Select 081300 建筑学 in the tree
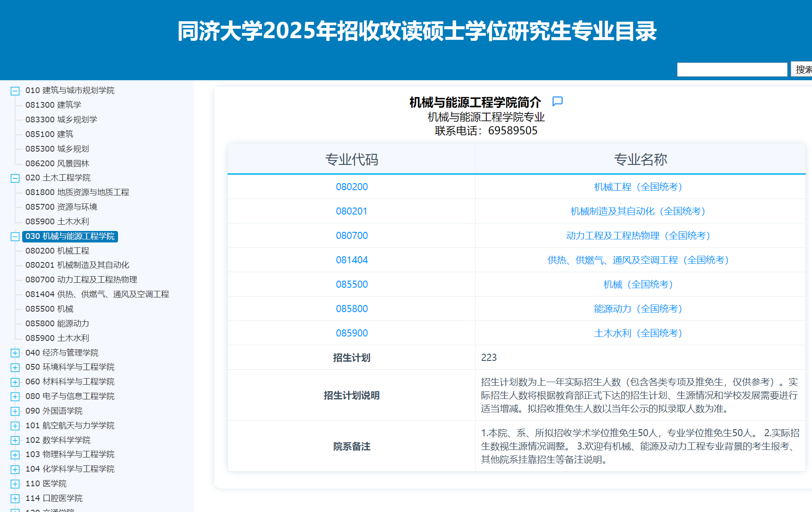812x512 pixels. tap(53, 105)
